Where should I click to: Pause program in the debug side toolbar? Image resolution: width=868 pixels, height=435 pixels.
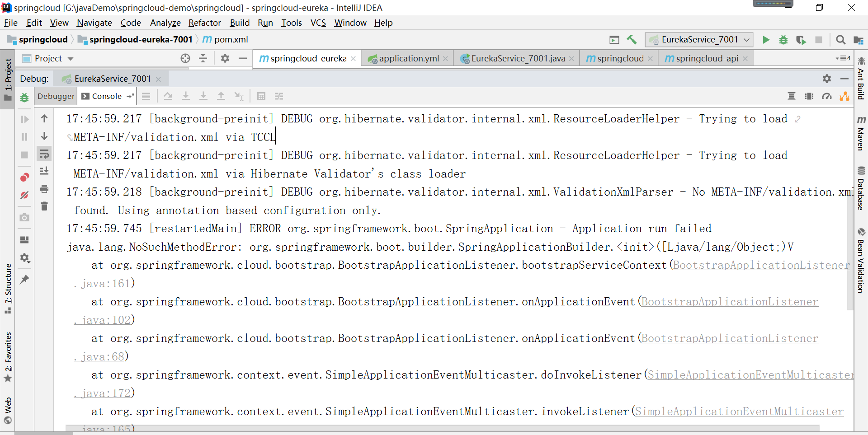(24, 137)
